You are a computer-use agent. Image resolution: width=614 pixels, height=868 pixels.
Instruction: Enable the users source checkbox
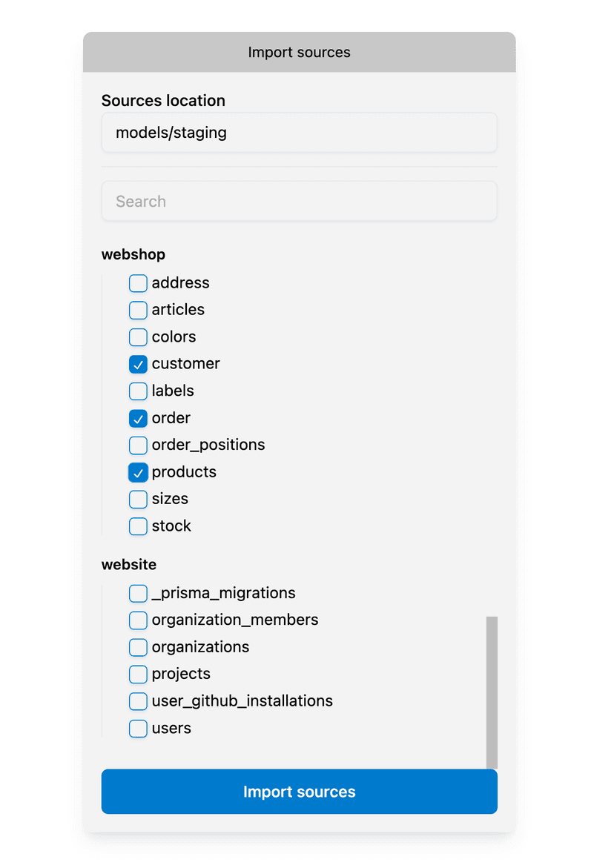point(138,729)
